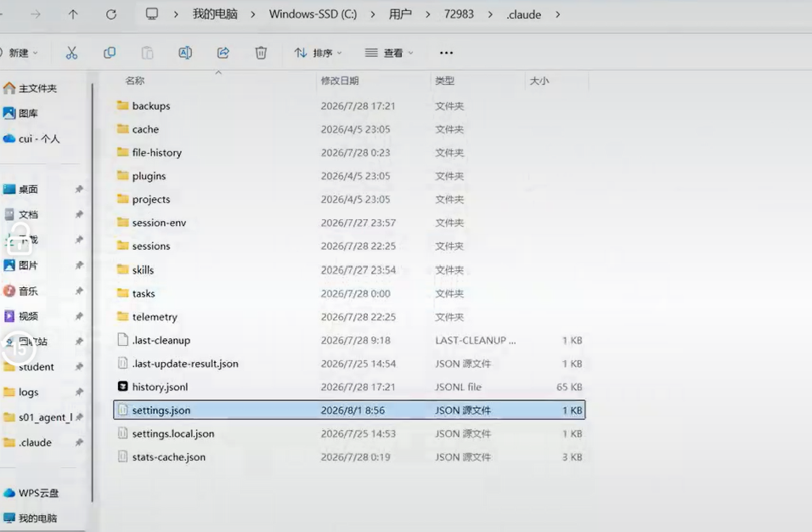Open 视频 in quick access
This screenshot has height=532, width=812.
coord(20,316)
